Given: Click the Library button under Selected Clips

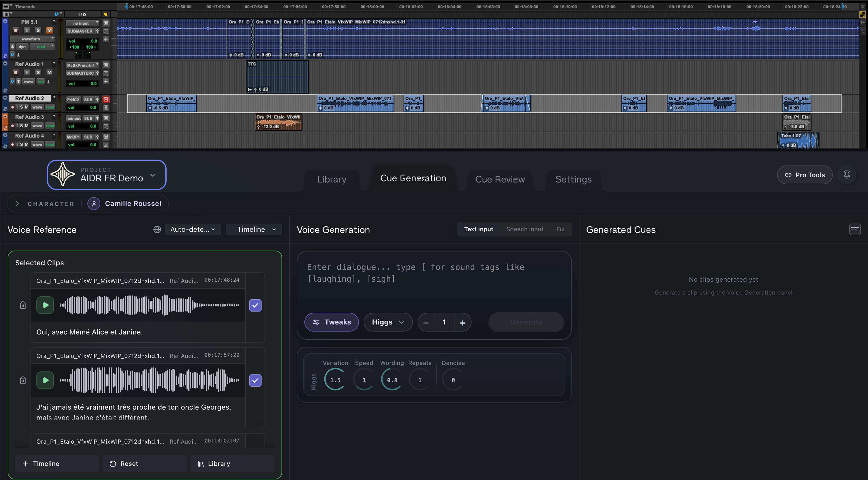Looking at the screenshot, I should coord(232,464).
